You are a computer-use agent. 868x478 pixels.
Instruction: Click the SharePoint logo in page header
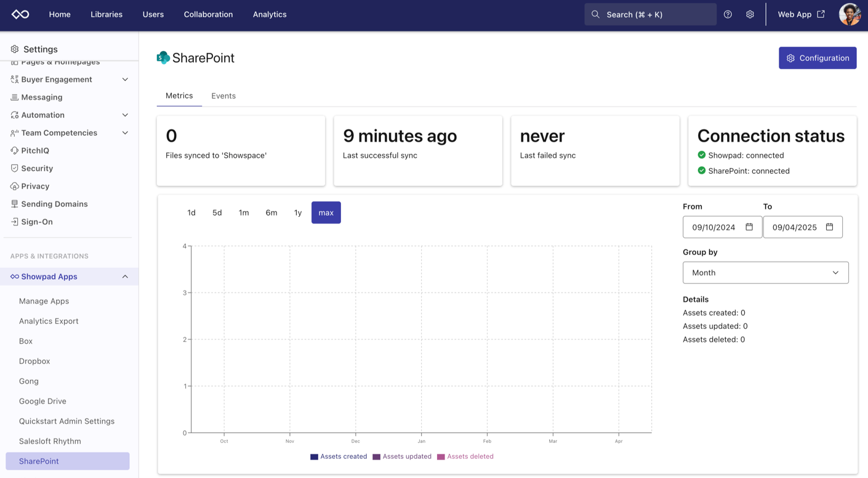163,58
